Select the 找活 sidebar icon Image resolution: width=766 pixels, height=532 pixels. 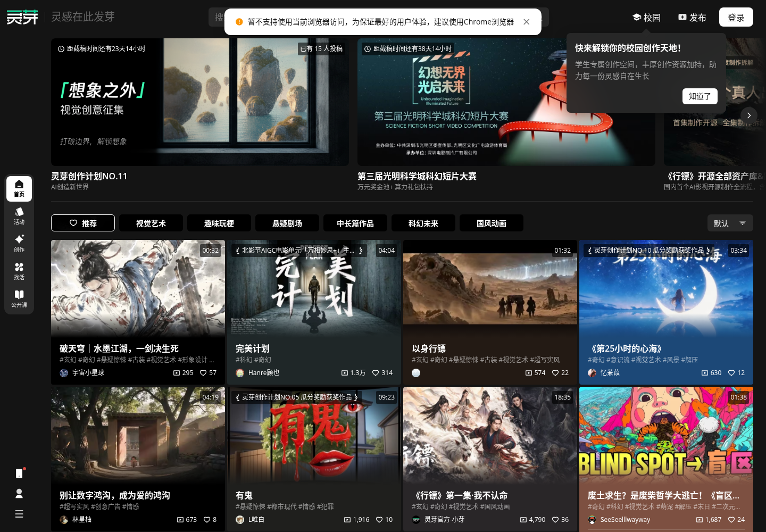pyautogui.click(x=19, y=272)
